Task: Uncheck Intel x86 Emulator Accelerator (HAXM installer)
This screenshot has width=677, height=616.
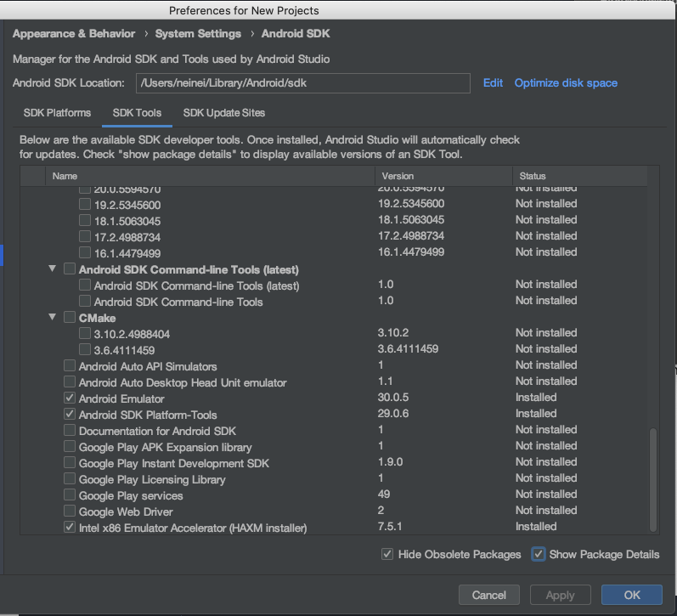Action: click(70, 527)
